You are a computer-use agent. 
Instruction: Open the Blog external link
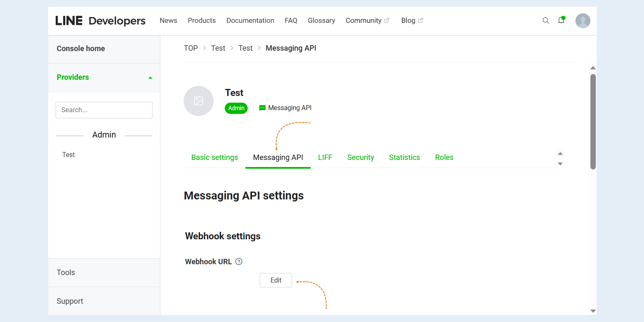point(412,20)
